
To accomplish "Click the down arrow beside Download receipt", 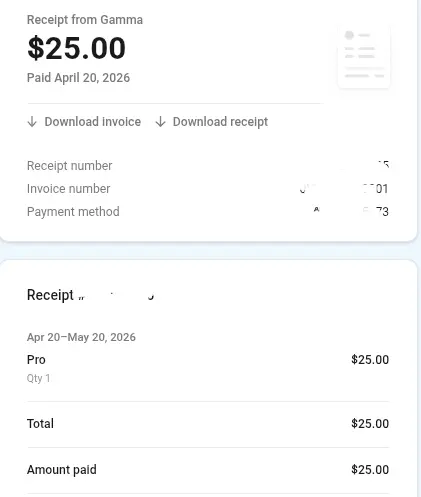I will (x=160, y=122).
